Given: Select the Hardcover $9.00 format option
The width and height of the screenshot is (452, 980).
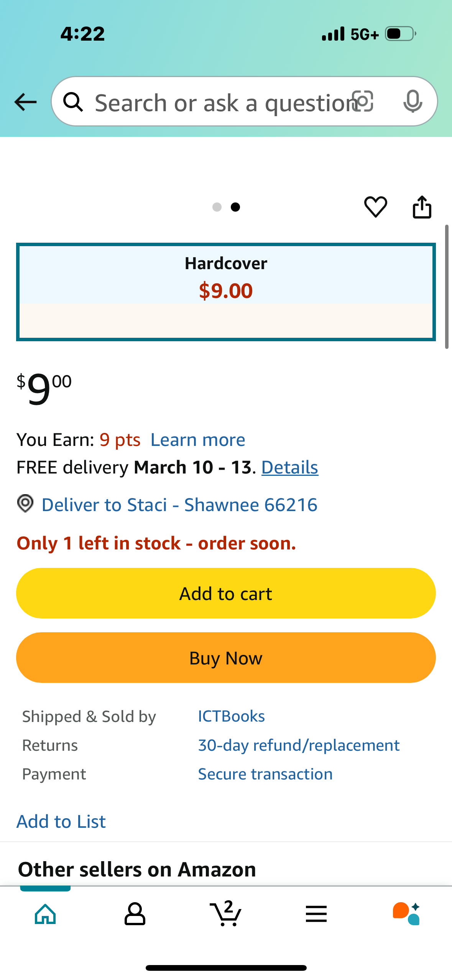Looking at the screenshot, I should point(226,292).
